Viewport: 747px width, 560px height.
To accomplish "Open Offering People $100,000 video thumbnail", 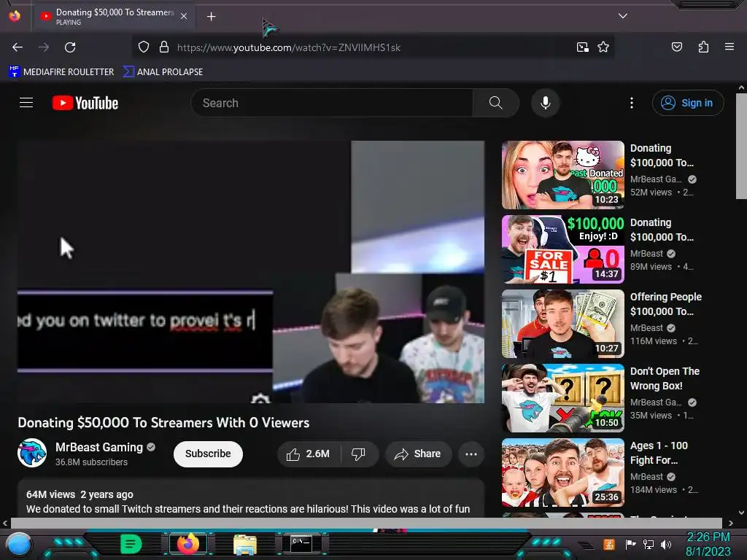I will [x=562, y=323].
